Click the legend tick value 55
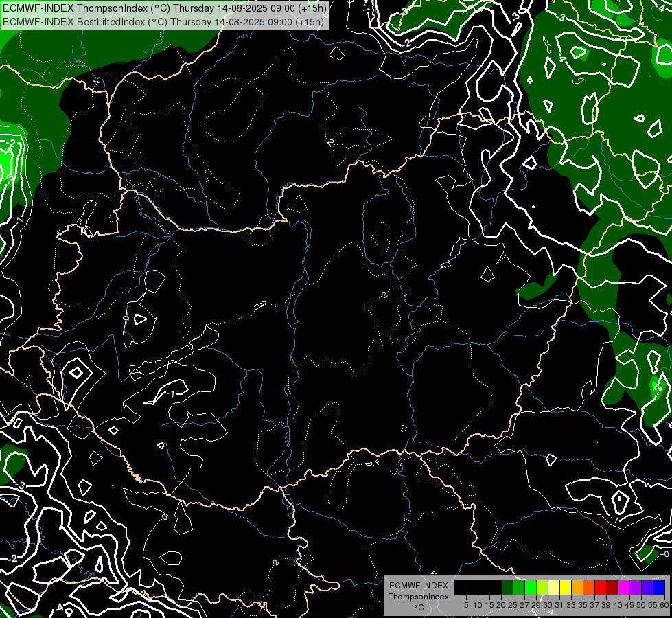The height and width of the screenshot is (618, 672). (653, 605)
